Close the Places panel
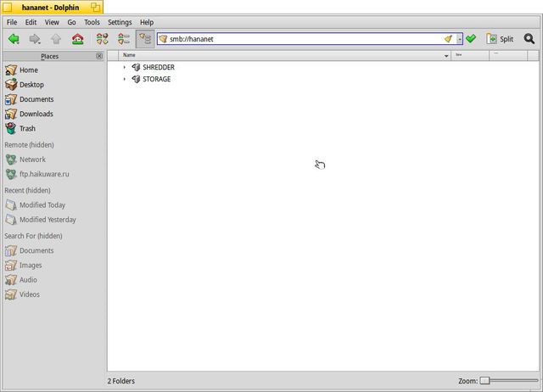 click(99, 56)
